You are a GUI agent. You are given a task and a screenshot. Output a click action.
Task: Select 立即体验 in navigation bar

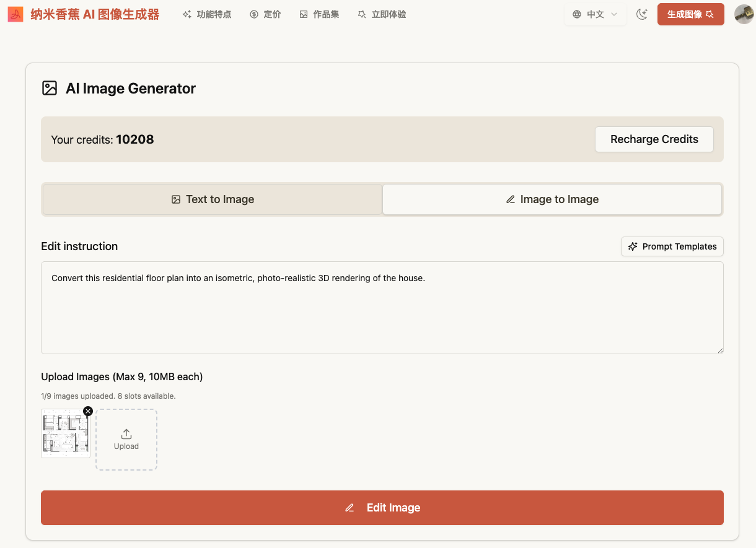click(x=382, y=14)
